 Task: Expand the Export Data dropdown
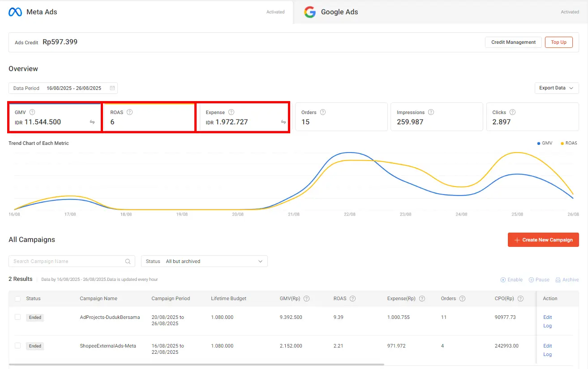[x=556, y=88]
